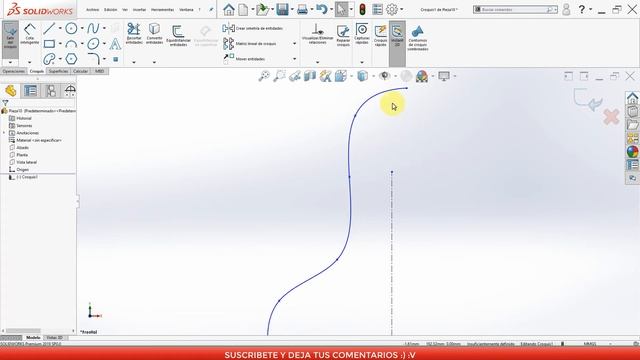640x360 pixels.
Task: Switch to the Operaciones tab
Action: tap(13, 71)
